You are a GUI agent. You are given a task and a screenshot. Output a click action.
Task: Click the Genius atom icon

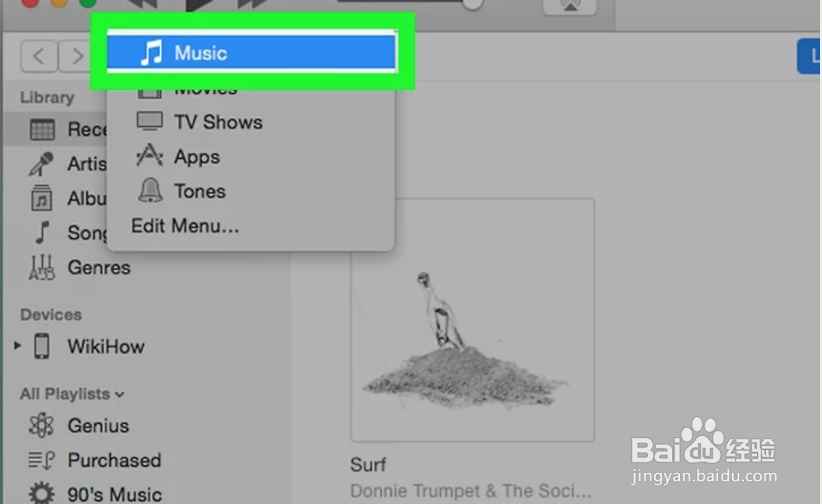coord(41,426)
